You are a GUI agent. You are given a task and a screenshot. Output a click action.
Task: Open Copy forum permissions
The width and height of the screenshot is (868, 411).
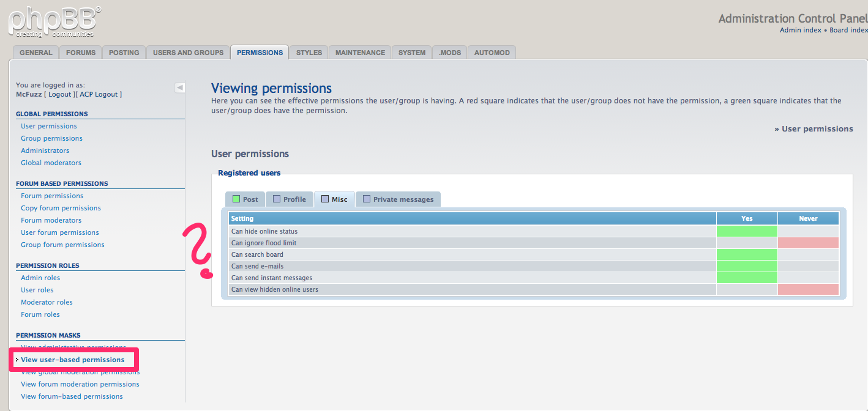61,208
